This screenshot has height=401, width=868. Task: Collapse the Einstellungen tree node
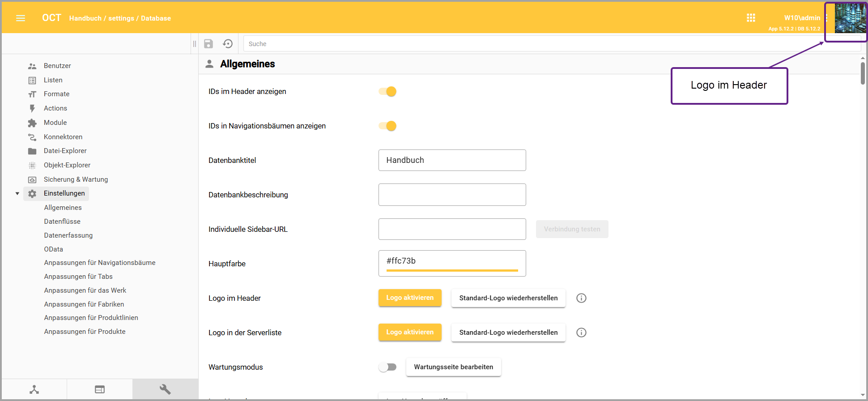click(x=17, y=194)
